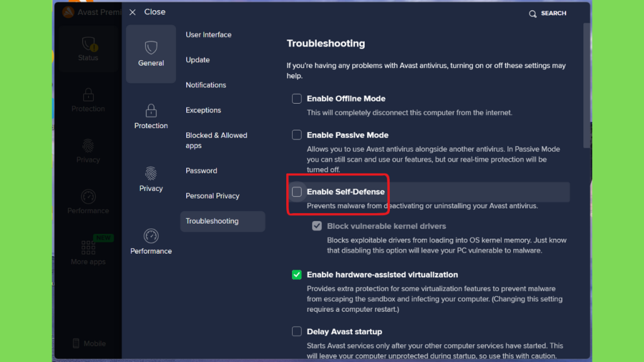
Task: Click the SEARCH text button
Action: [553, 13]
